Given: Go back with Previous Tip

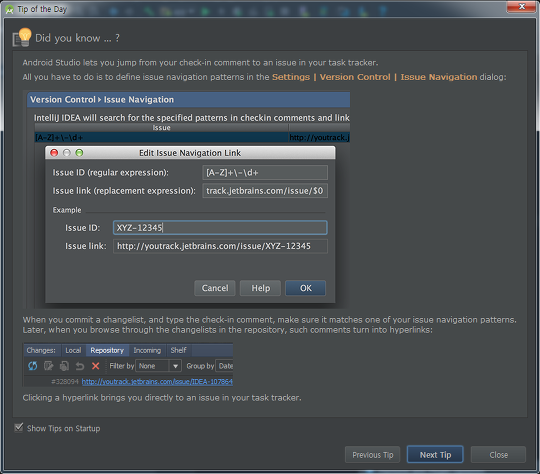Looking at the screenshot, I should coord(373,455).
